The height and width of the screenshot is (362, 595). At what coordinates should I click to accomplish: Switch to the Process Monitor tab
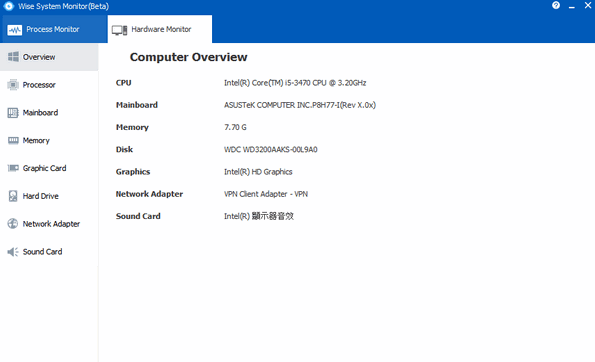tap(54, 29)
